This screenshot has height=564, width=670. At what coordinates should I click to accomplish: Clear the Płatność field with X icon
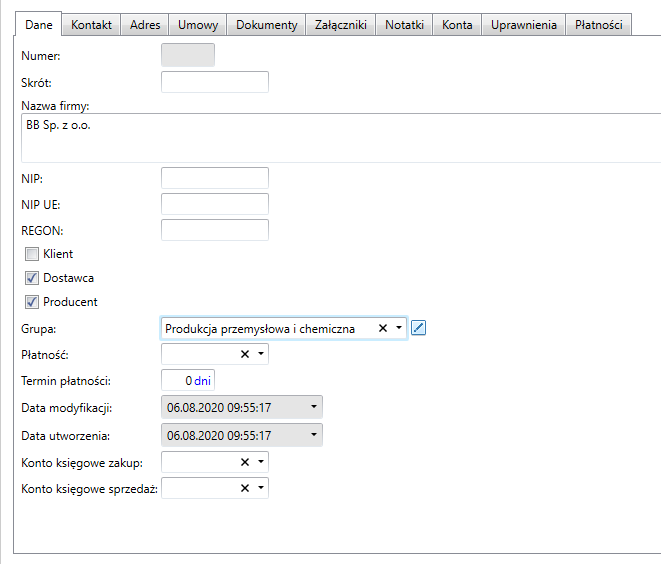pyautogui.click(x=245, y=354)
